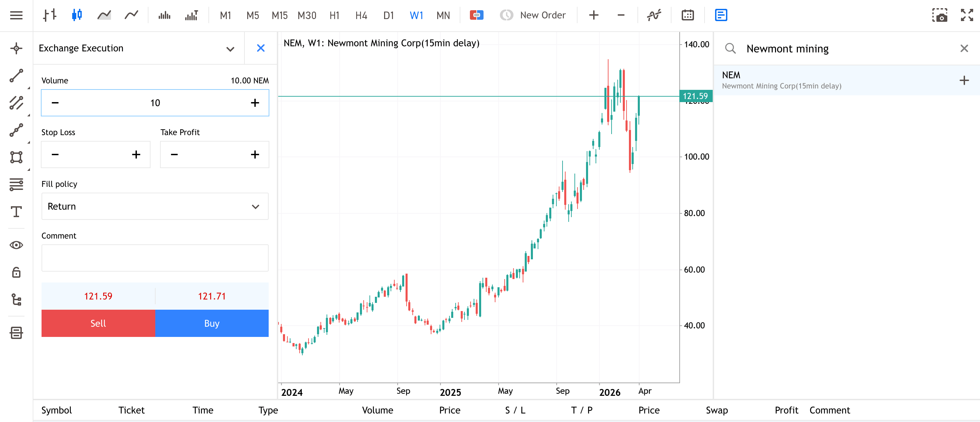Screen dimensions: 980x422
Task: Select the H4 timeframe
Action: tap(361, 15)
